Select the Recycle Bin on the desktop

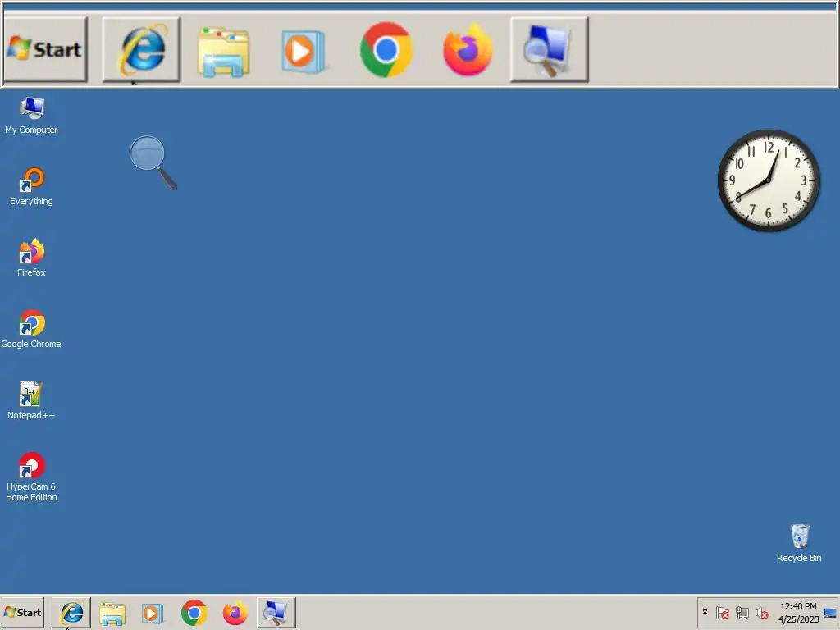799,543
